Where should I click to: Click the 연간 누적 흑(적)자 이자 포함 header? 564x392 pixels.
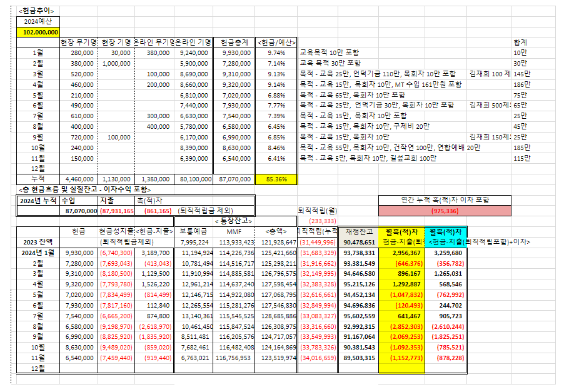click(445, 200)
